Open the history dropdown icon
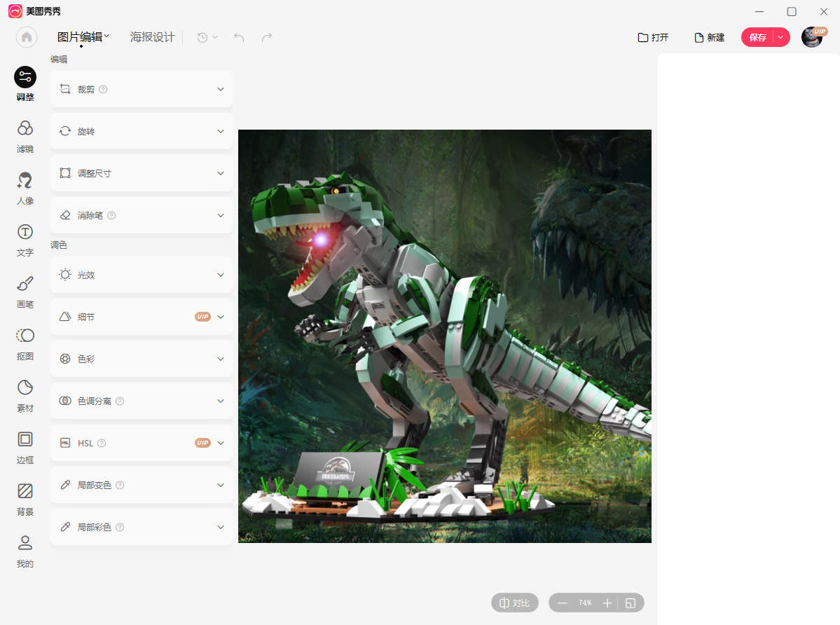The width and height of the screenshot is (840, 625). tap(207, 37)
